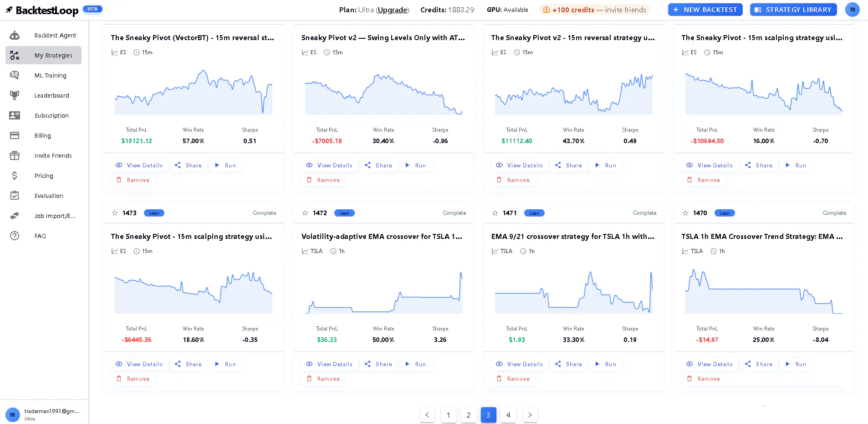This screenshot has height=424, width=868.
Task: Open Evaluation clipboard icon
Action: click(x=15, y=196)
